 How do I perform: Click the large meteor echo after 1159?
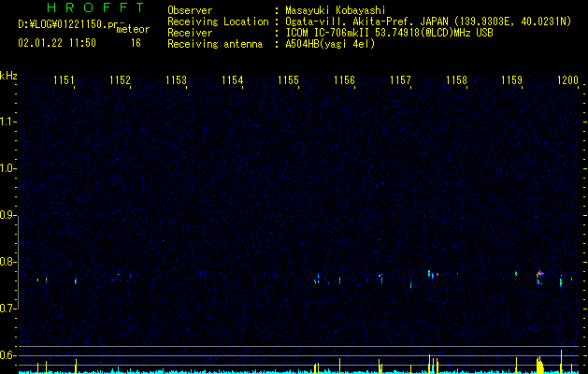click(539, 278)
